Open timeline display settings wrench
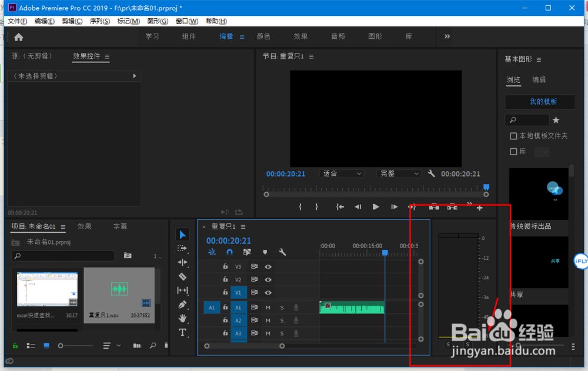Image resolution: width=588 pixels, height=371 pixels. [x=282, y=252]
